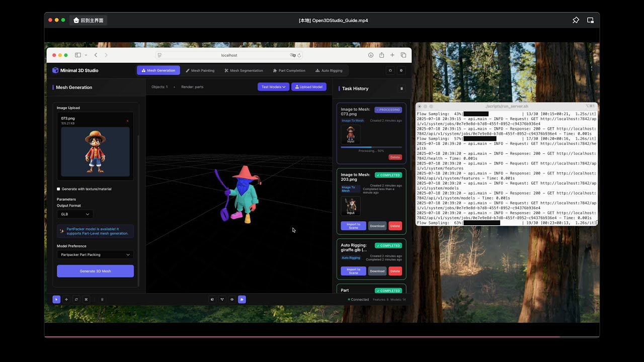The width and height of the screenshot is (644, 362).
Task: Switch to solid cube render mode
Action: [x=212, y=299]
